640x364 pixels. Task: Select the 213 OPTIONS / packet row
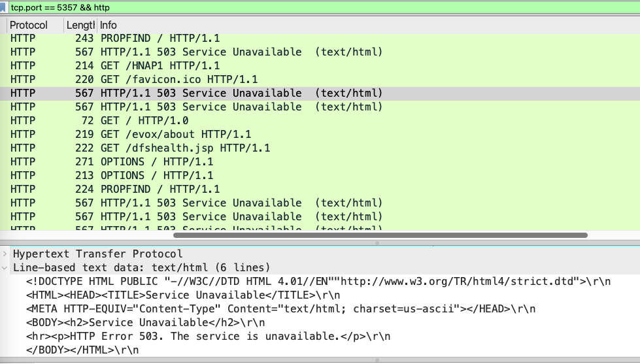coord(320,176)
